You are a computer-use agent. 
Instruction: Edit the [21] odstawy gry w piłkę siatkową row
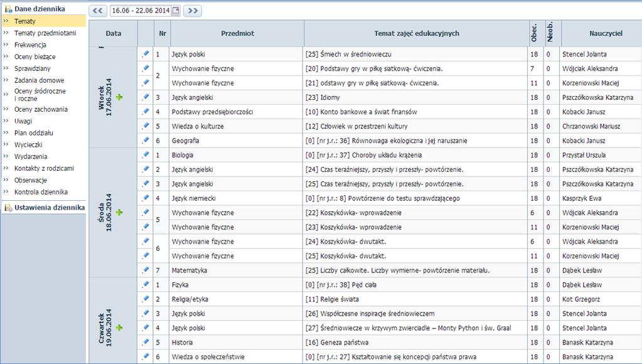pyautogui.click(x=146, y=82)
